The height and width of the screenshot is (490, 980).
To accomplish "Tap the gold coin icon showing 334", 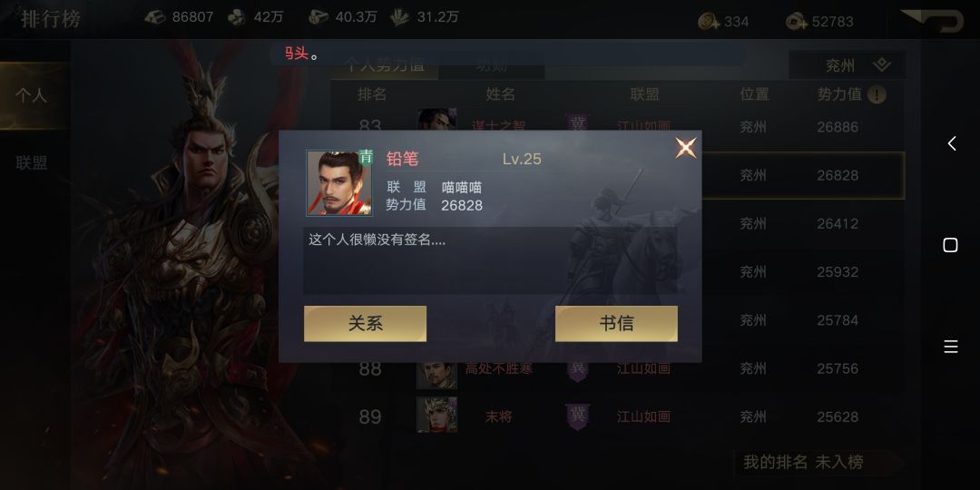I will (710, 21).
